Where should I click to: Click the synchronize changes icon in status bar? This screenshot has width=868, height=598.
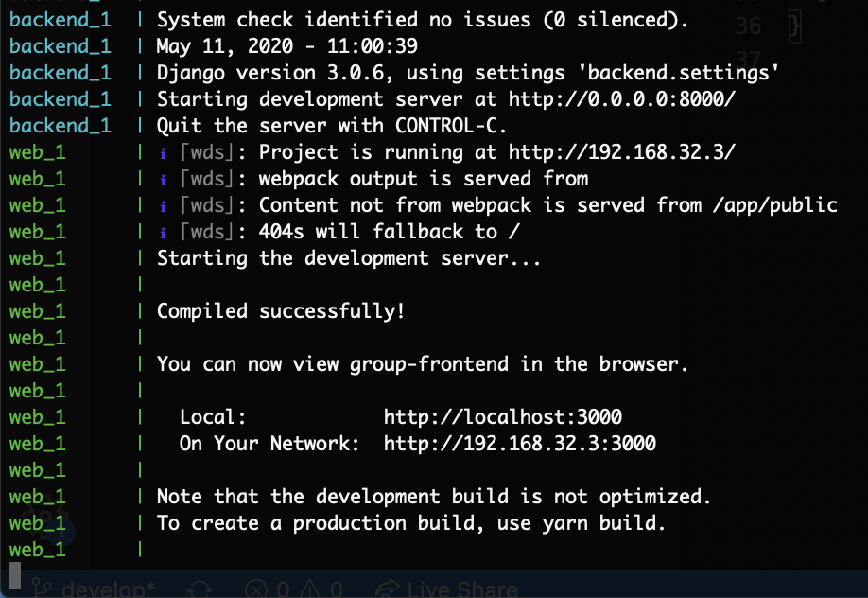(x=200, y=589)
